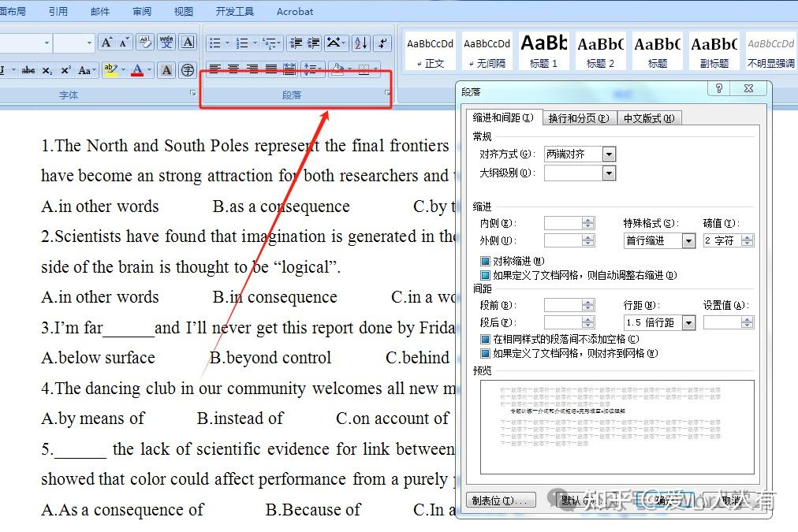The width and height of the screenshot is (798, 532).
Task: Open the line spacing icon
Action: [310, 69]
